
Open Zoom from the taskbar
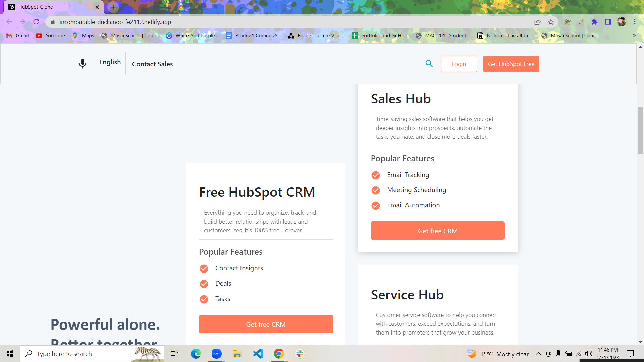point(217,354)
